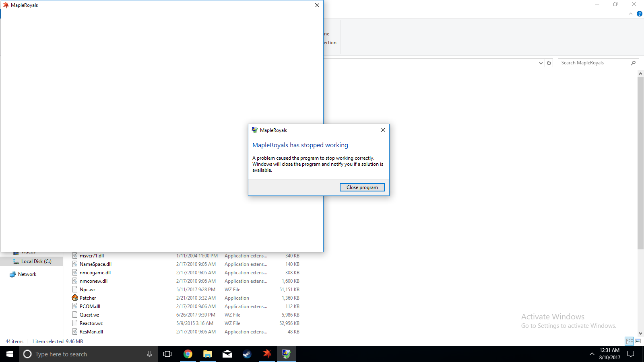Click scrollbar down arrow in Explorer
The width and height of the screenshot is (644, 362).
point(640,333)
